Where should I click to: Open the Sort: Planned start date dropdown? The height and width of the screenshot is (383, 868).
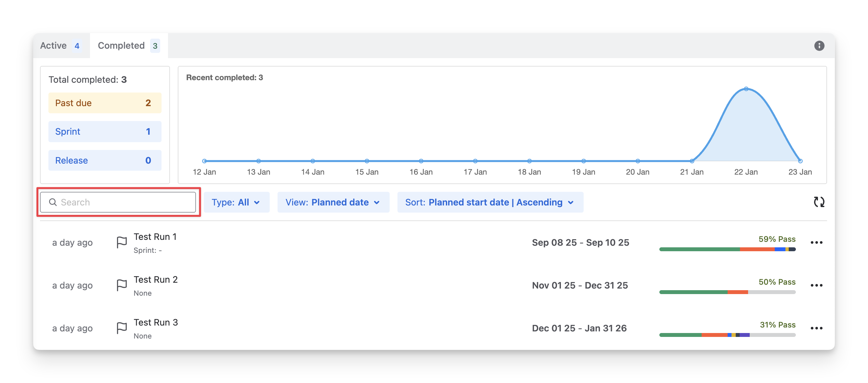[490, 202]
